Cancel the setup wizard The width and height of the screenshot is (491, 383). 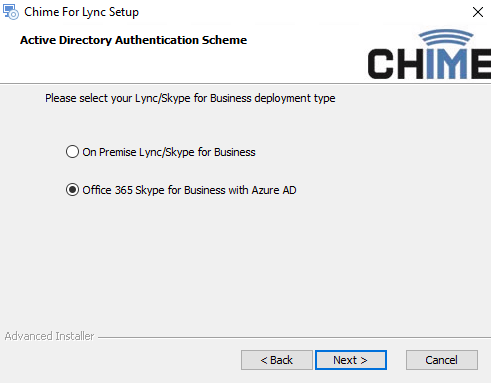(x=442, y=360)
